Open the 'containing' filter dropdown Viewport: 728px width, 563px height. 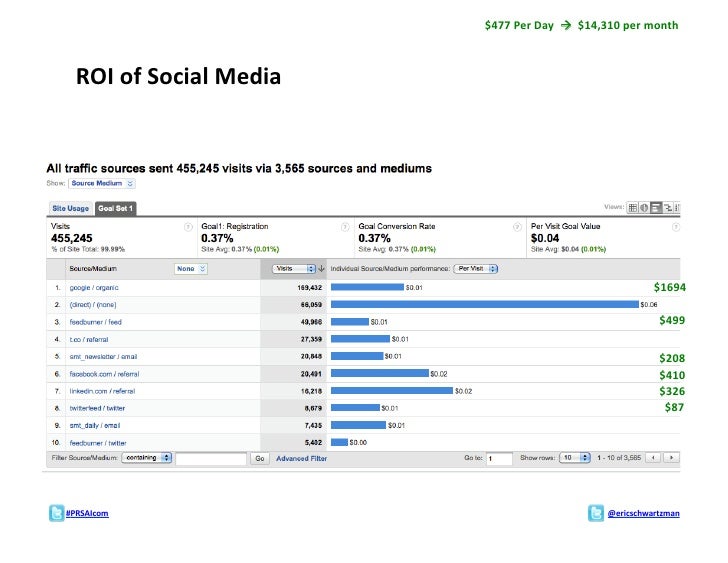coord(146,457)
